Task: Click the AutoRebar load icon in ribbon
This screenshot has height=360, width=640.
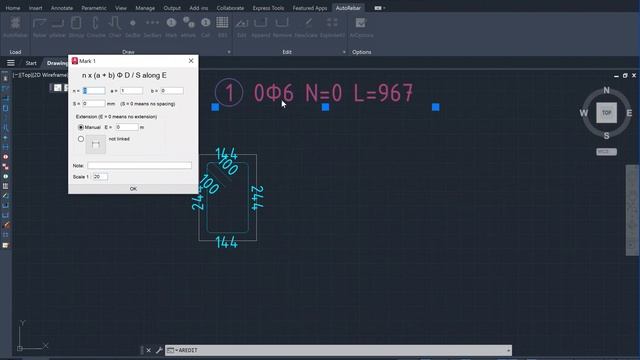Action: point(16,27)
